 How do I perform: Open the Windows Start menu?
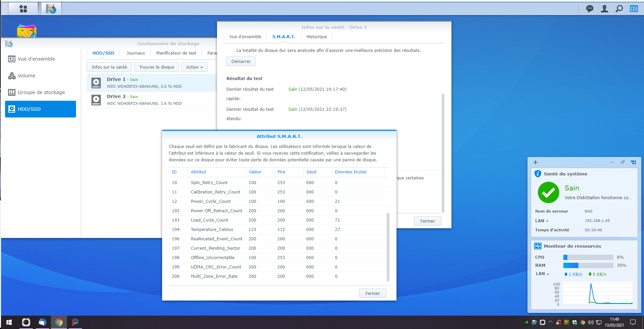coord(9,322)
